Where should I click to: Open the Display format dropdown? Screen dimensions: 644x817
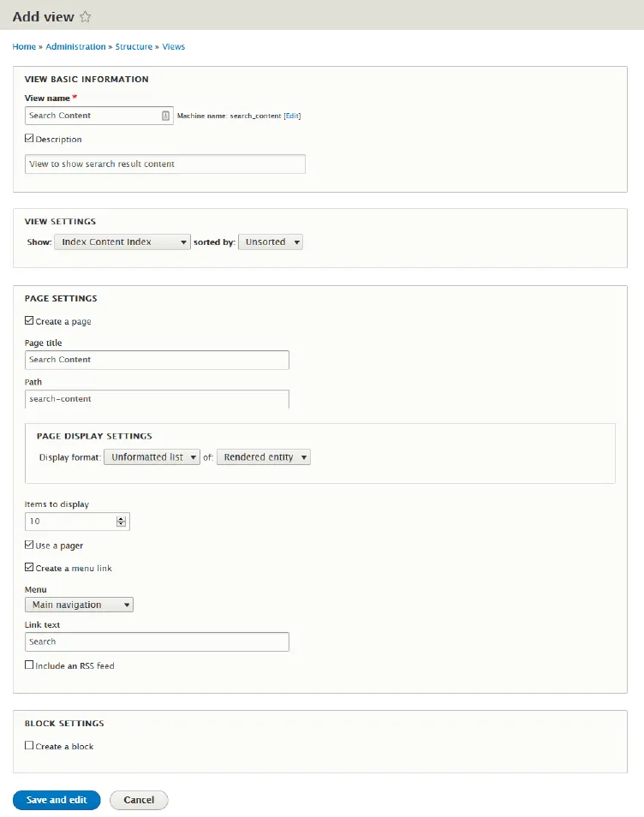[152, 456]
